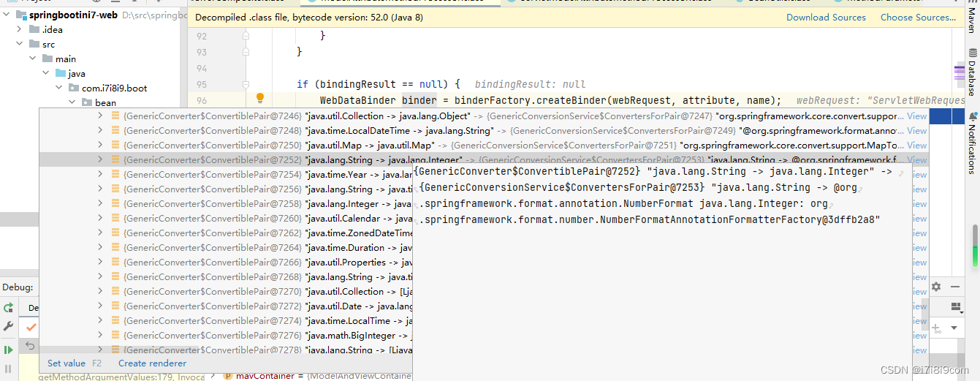Expand ConvertiblePair@7252 entry
Viewport: 980px width, 381px height.
click(100, 160)
